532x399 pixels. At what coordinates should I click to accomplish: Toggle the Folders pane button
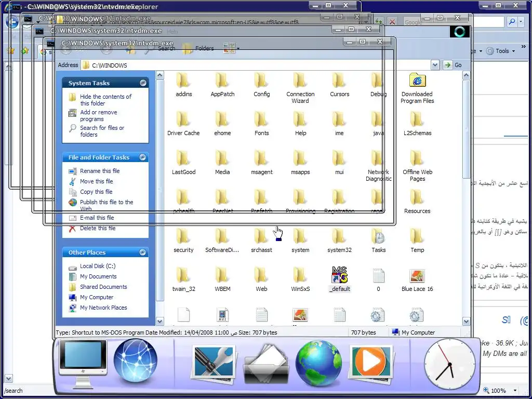[198, 48]
